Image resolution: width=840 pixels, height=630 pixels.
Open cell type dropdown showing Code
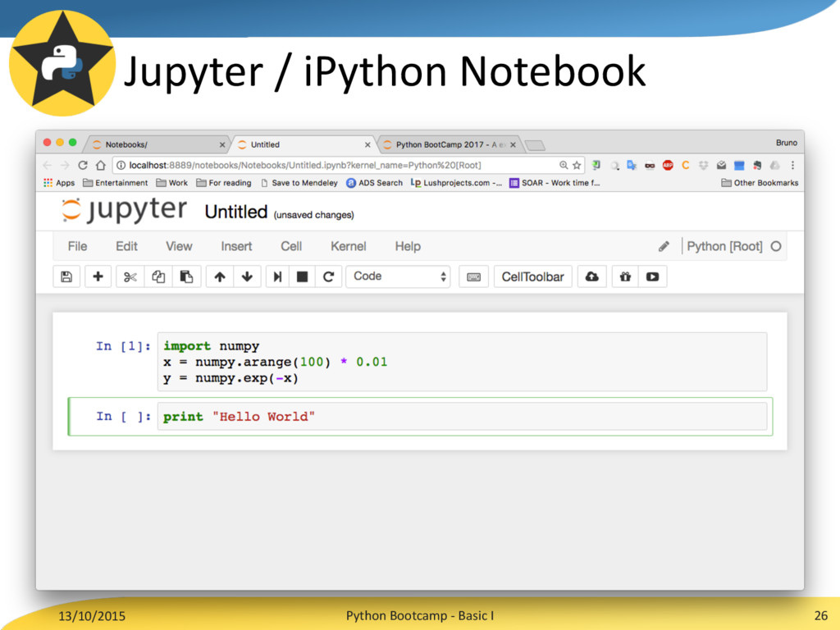pos(398,276)
